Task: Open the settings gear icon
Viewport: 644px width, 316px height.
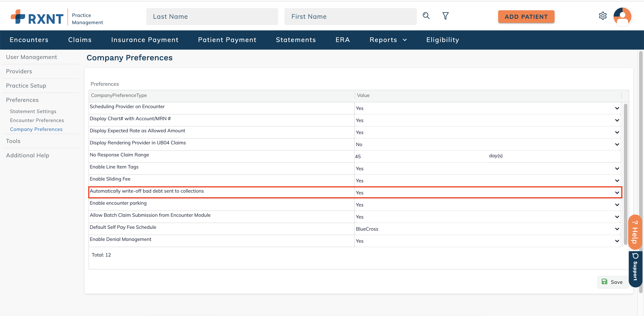Action: (603, 16)
